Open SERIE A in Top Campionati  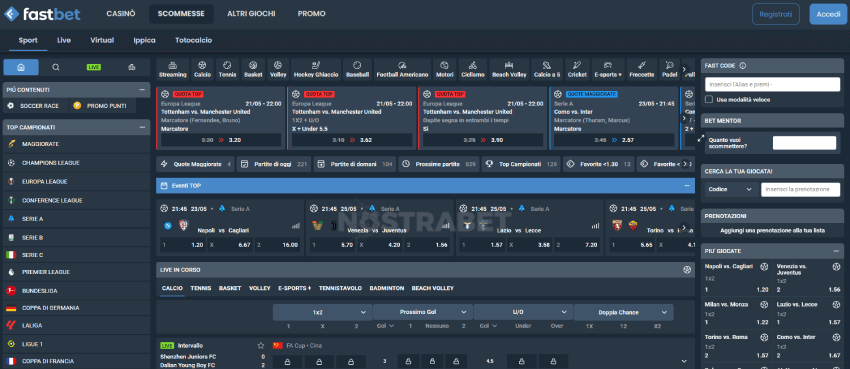(x=76, y=219)
